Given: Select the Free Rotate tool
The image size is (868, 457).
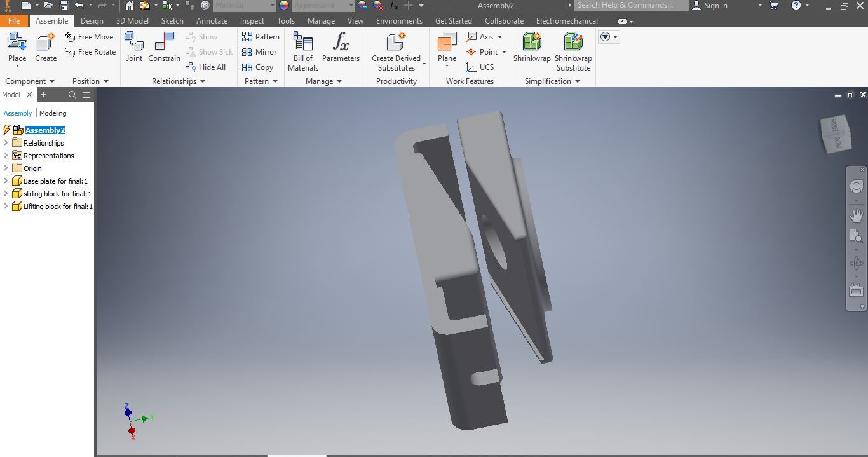Looking at the screenshot, I should (90, 52).
